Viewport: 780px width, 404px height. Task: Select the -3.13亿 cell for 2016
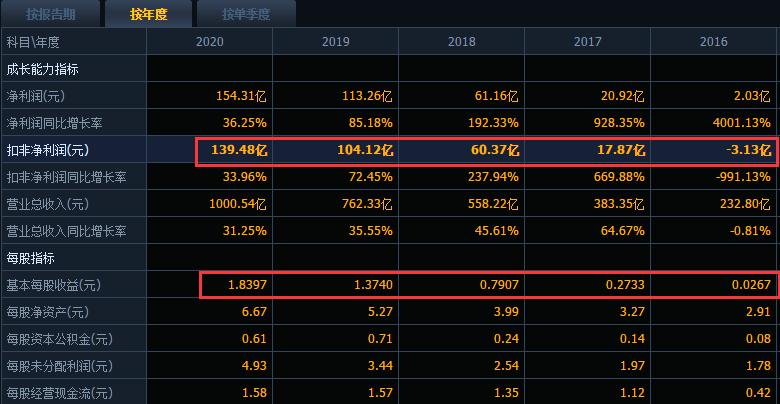[x=746, y=151]
